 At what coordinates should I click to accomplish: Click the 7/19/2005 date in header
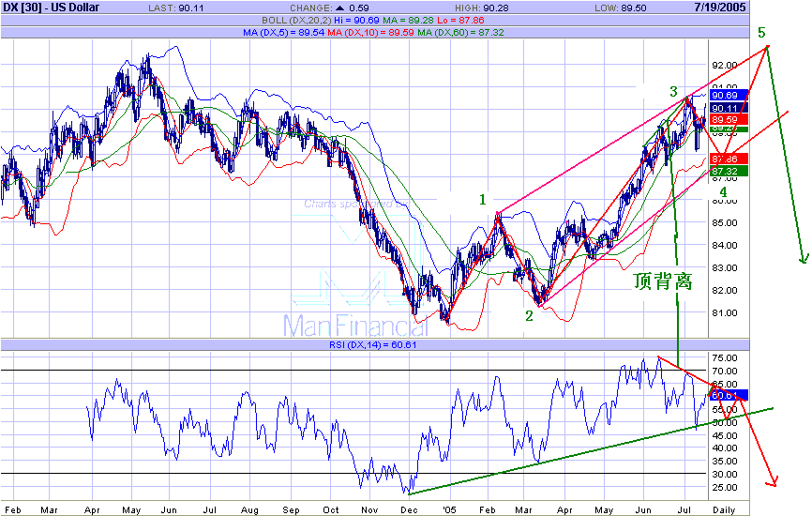pos(778,8)
